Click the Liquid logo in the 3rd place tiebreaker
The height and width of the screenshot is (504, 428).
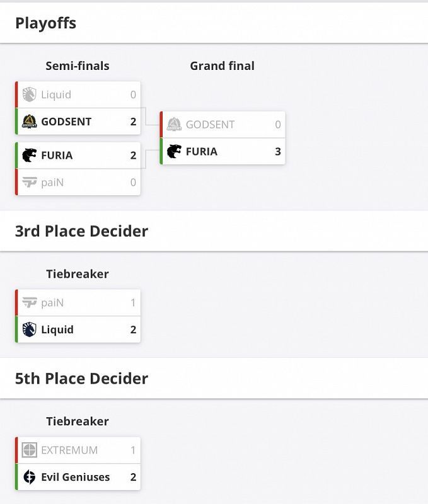coord(29,329)
